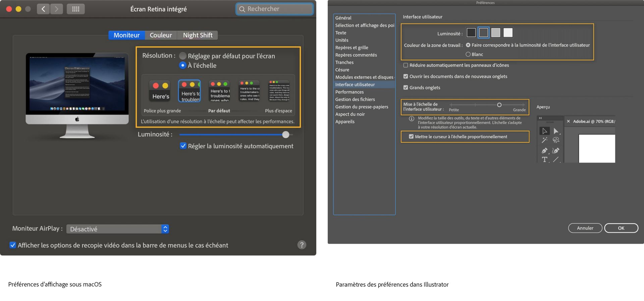Screen dimensions: 644x301
Task: Toggle the video mirroring options checkbox
Action: point(13,245)
